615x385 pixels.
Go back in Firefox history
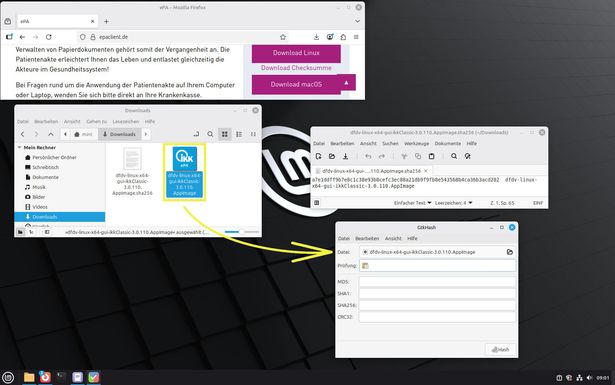click(x=22, y=37)
